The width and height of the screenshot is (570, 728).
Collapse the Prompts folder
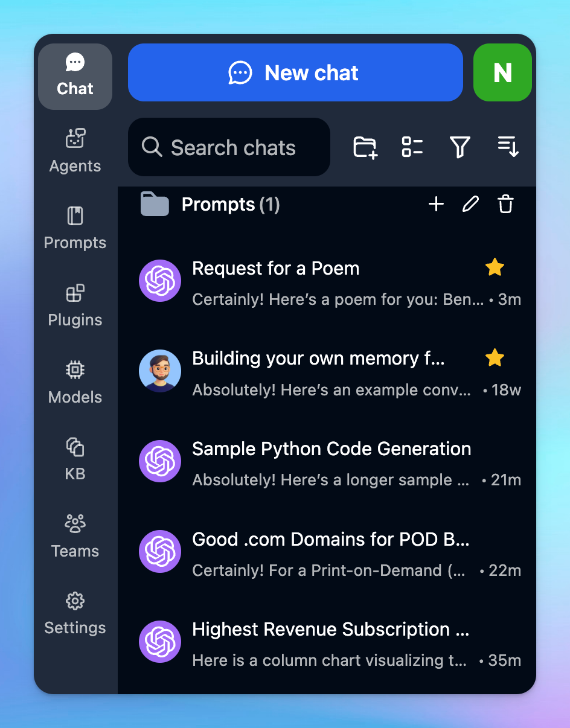[x=155, y=205]
